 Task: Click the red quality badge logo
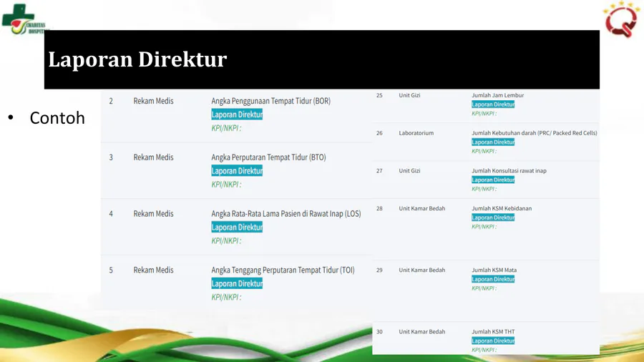(x=620, y=19)
